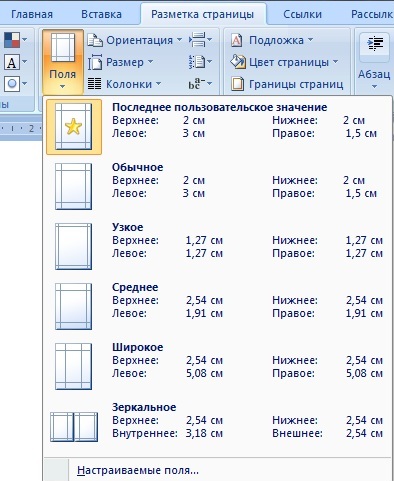Viewport: 394px width, 481px height.
Task: Click the Цвет страницы paint bucket icon
Action: click(x=238, y=62)
